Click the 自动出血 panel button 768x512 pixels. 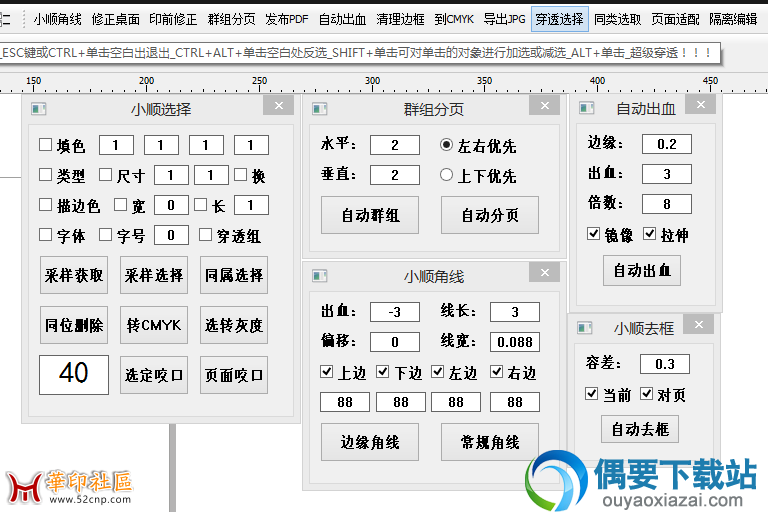pos(642,270)
